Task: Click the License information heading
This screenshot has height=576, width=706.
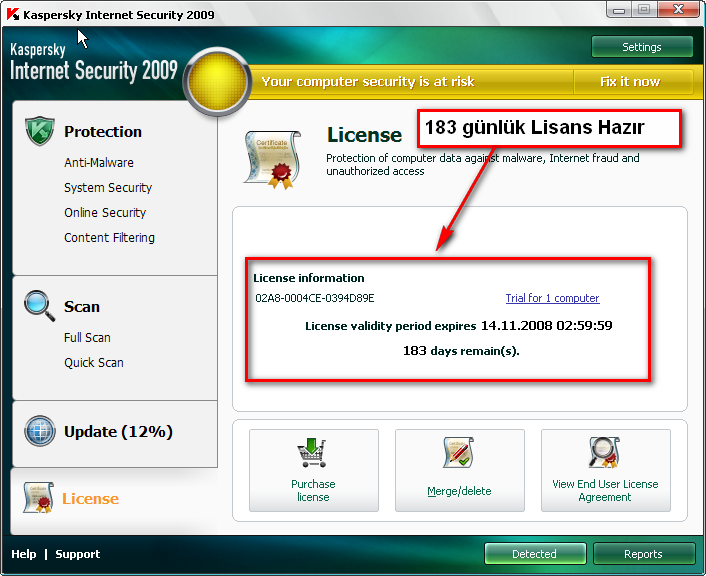Action: 309,278
